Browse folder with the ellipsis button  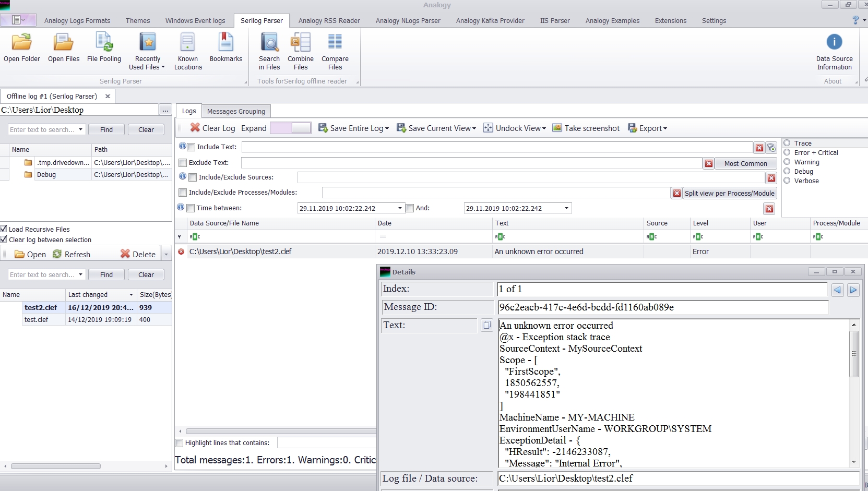coord(165,110)
